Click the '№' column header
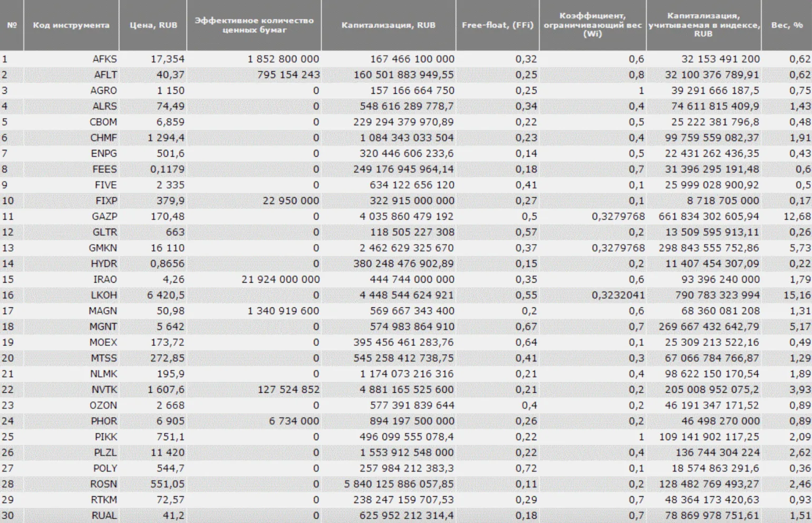812x523 pixels. tap(12, 25)
